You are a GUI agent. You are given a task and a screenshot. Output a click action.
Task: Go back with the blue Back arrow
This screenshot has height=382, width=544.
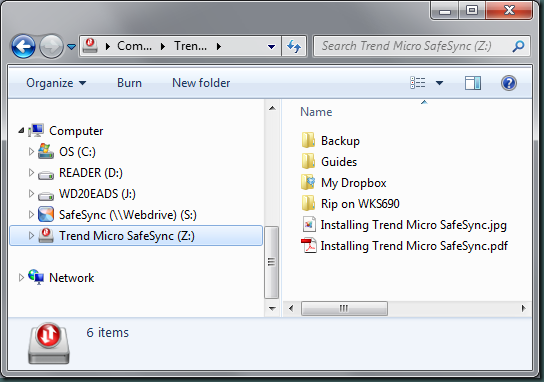click(23, 46)
